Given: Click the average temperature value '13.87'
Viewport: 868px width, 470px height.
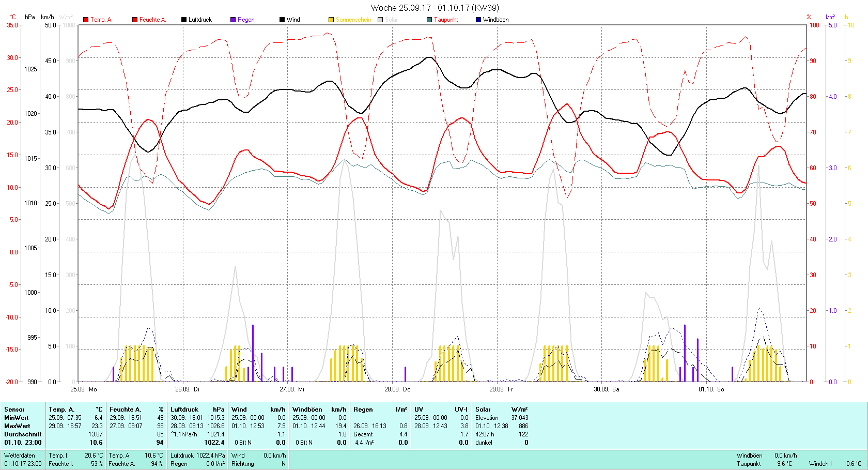Looking at the screenshot, I should [x=96, y=434].
